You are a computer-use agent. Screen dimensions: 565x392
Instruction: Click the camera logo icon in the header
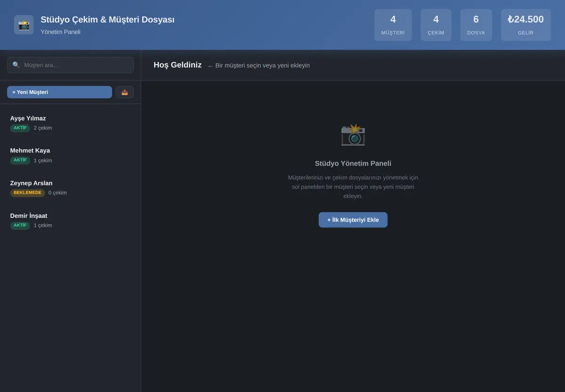pos(24,24)
